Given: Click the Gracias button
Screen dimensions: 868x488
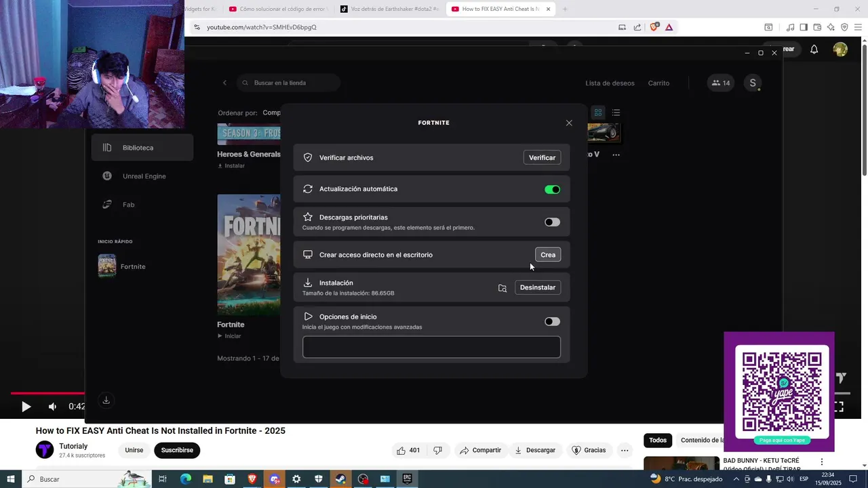Looking at the screenshot, I should 589,450.
